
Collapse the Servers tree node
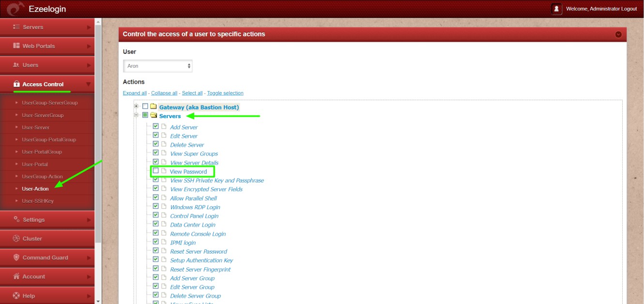(x=137, y=115)
